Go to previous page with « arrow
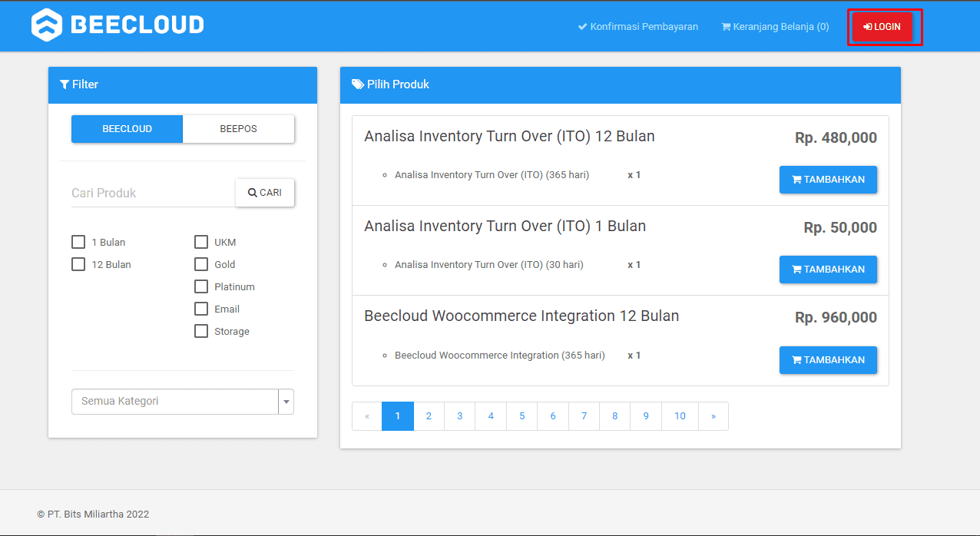Viewport: 980px width, 536px height. point(367,416)
